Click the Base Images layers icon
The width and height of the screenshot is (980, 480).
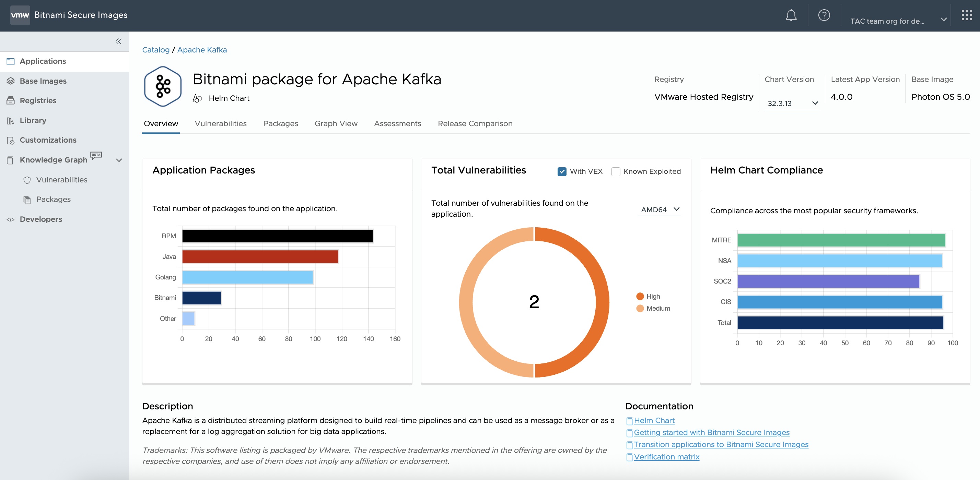coord(11,81)
